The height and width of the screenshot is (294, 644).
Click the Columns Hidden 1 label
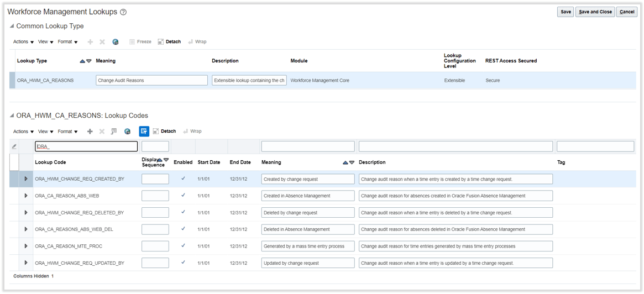[x=34, y=276]
